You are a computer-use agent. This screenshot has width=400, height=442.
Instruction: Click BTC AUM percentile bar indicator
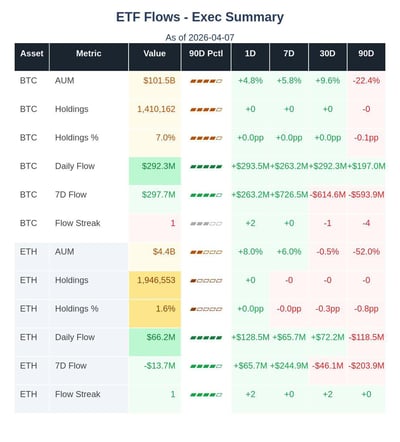206,81
